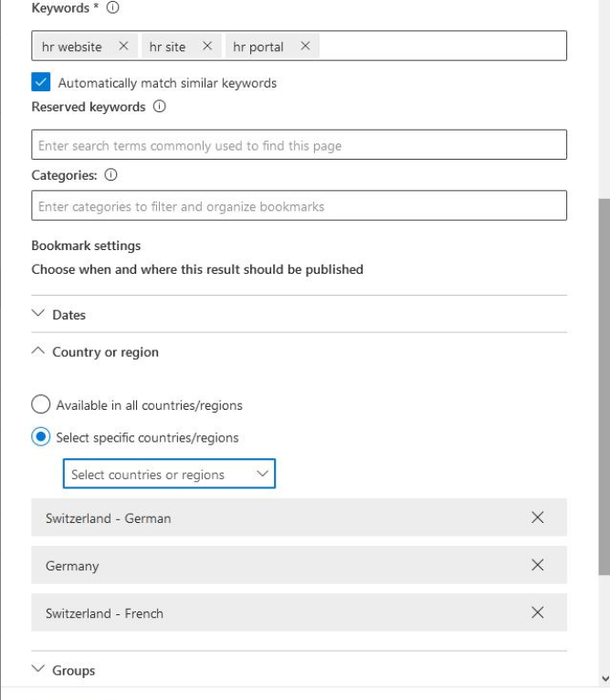Choose Select specific countries/regions option
The height and width of the screenshot is (700, 610).
pos(41,436)
